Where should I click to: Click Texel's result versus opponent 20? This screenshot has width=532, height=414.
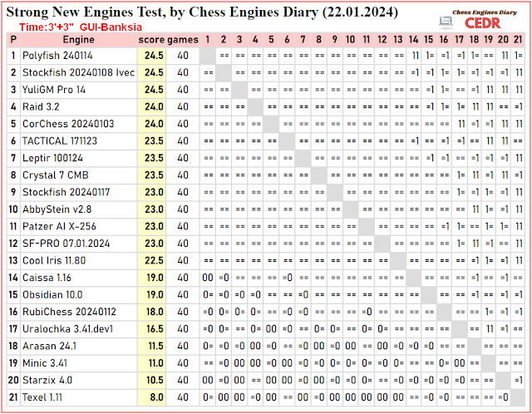pyautogui.click(x=503, y=397)
